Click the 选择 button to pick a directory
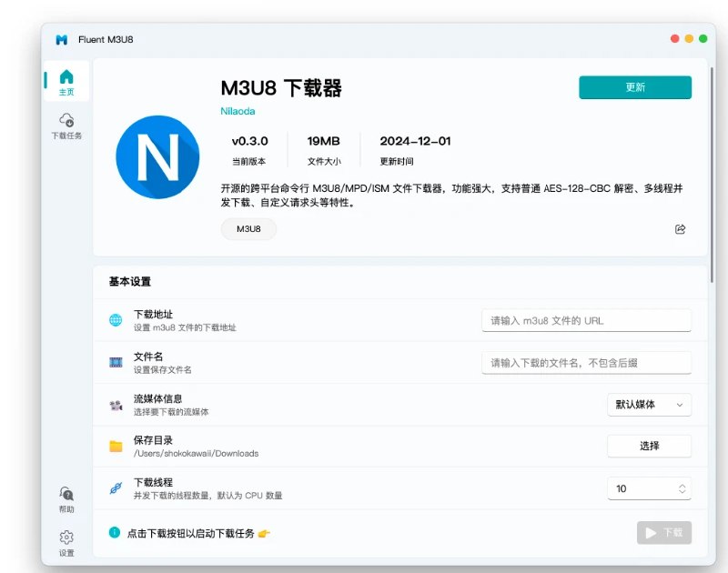This screenshot has width=728, height=573. (x=649, y=446)
